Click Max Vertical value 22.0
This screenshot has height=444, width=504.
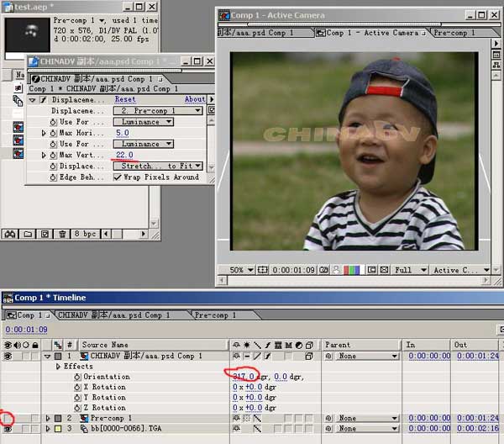tap(124, 155)
